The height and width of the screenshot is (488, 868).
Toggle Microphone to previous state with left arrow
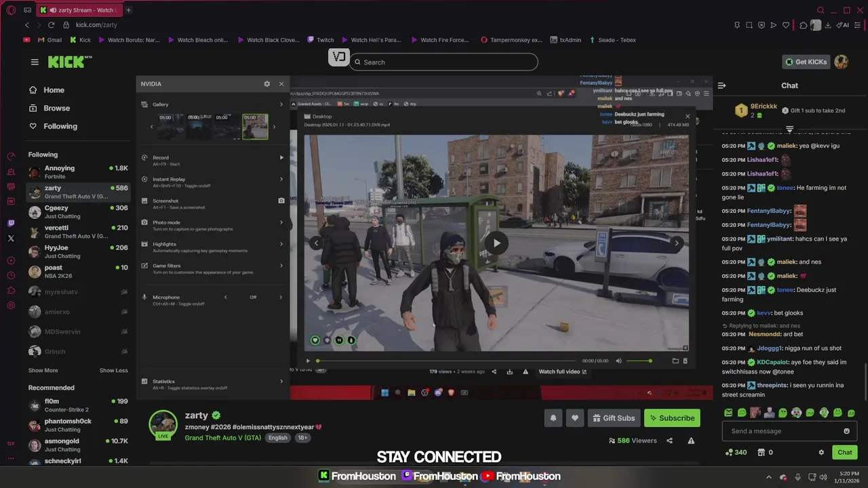(226, 297)
